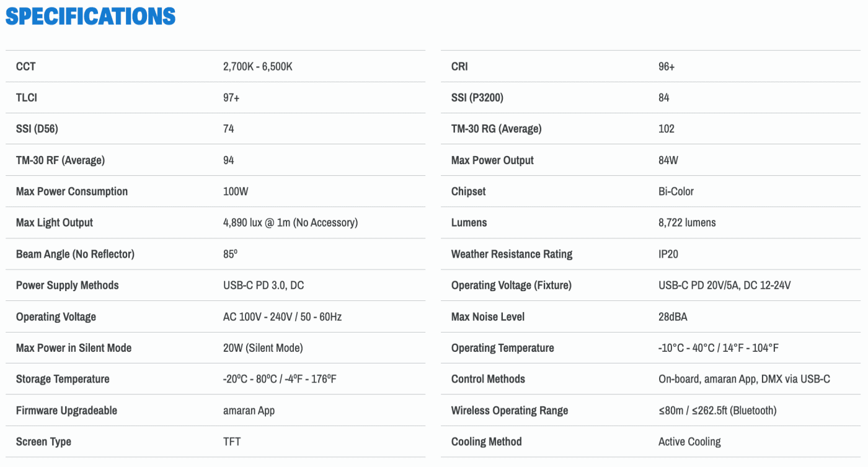
Task: Click the Storage Temperature label
Action: point(63,379)
